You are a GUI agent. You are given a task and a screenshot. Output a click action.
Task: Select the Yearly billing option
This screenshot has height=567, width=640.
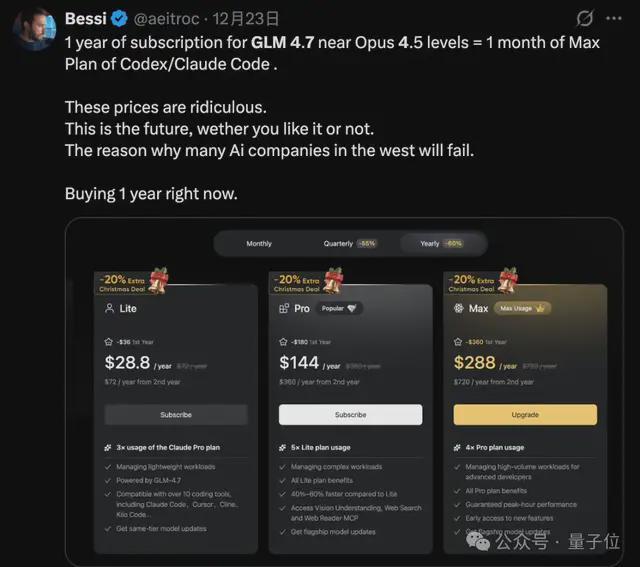tap(435, 244)
